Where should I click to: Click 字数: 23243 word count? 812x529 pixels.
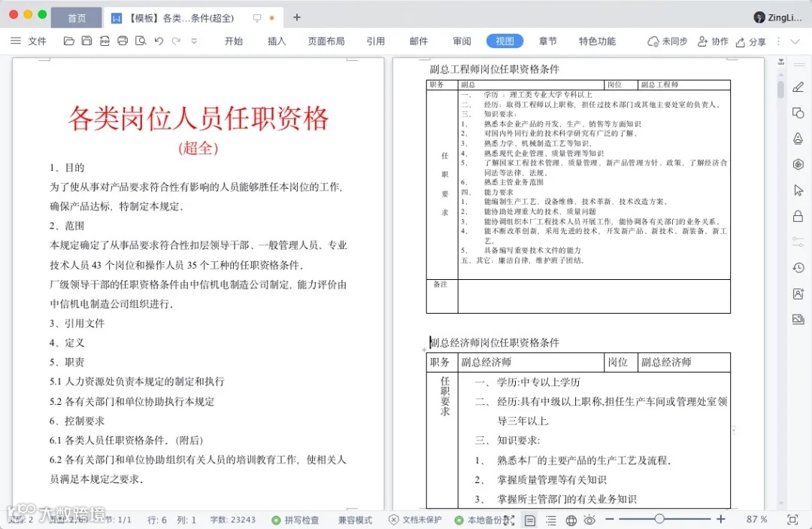(x=232, y=520)
